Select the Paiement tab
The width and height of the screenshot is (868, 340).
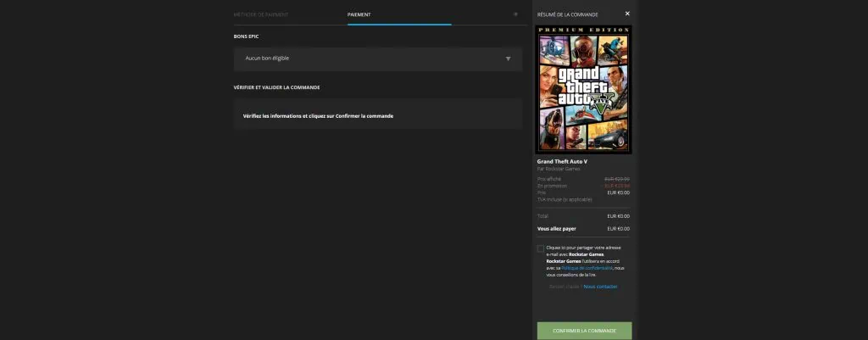(359, 14)
